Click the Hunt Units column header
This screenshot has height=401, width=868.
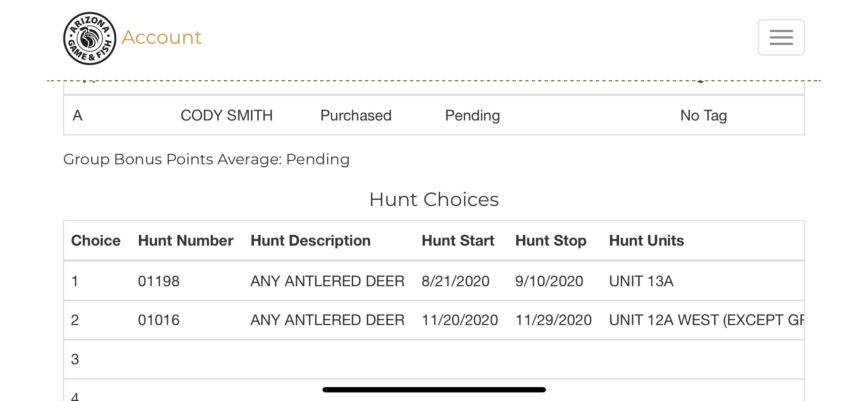tap(646, 241)
